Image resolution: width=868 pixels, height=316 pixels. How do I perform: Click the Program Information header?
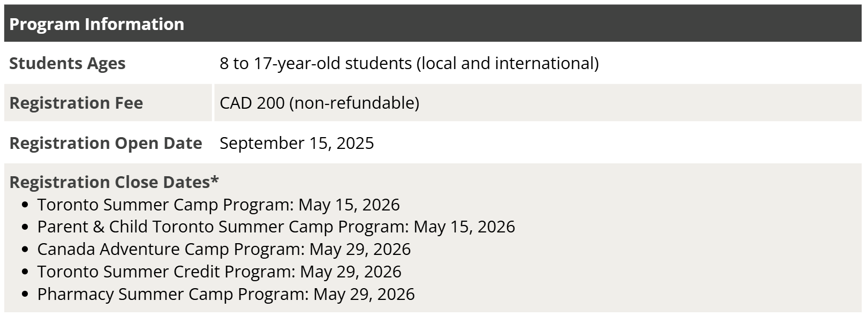(x=97, y=24)
